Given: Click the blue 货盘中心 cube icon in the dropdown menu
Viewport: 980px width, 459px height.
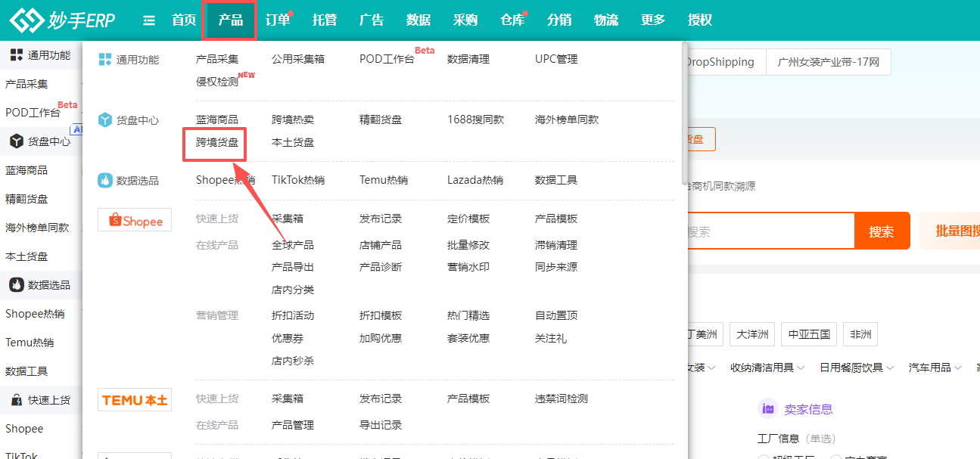Looking at the screenshot, I should (x=105, y=120).
